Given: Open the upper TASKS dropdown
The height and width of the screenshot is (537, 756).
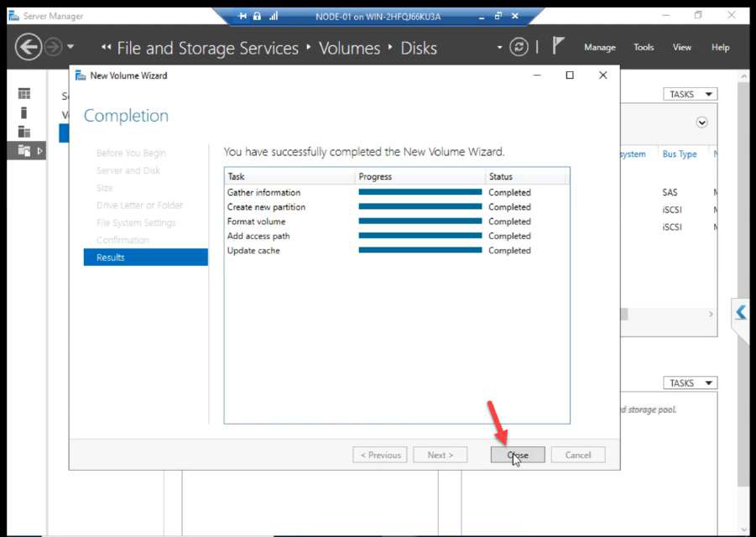Looking at the screenshot, I should tap(691, 94).
